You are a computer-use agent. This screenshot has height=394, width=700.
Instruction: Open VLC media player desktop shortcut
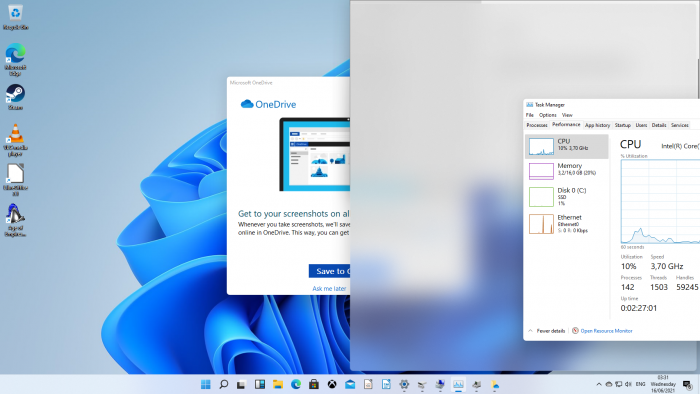tap(15, 140)
